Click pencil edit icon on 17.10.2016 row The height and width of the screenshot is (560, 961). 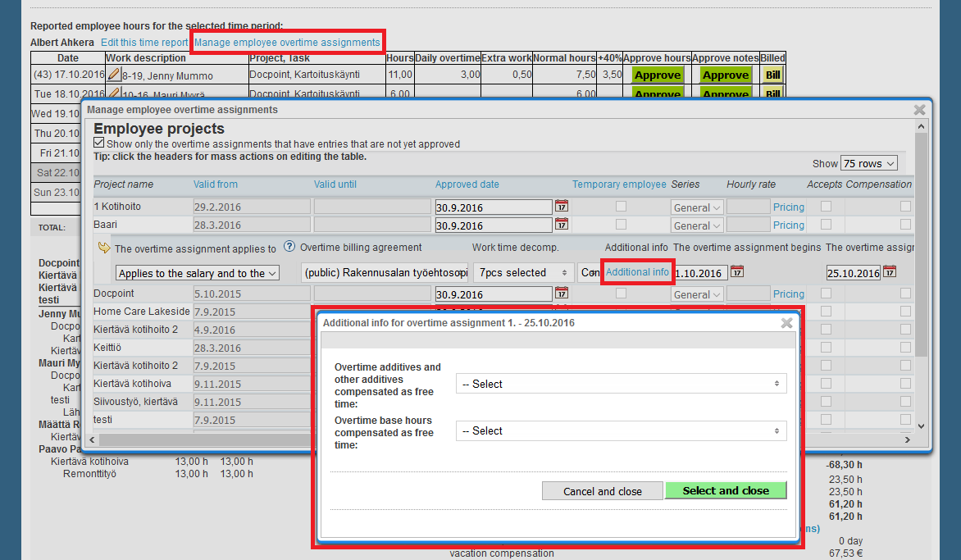point(114,75)
